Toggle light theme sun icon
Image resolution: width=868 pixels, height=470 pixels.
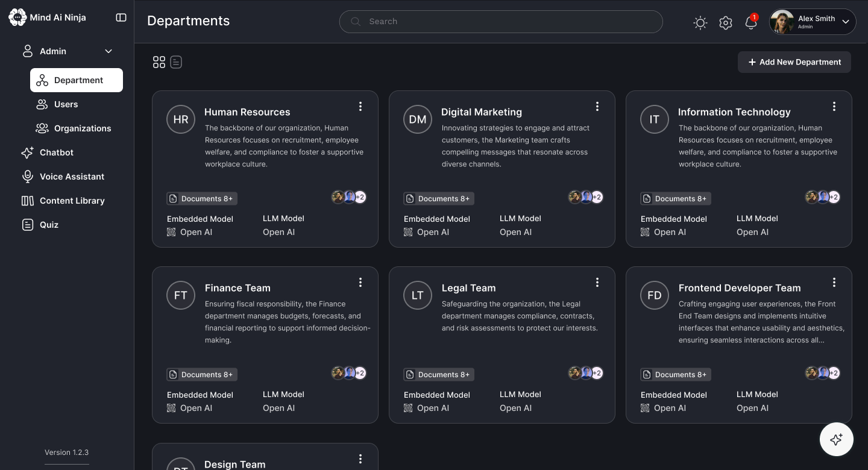(x=700, y=23)
